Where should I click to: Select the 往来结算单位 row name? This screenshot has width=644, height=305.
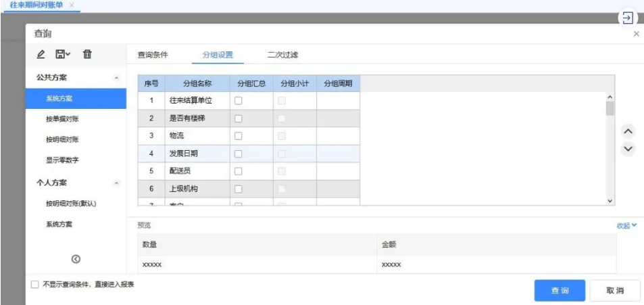coord(191,101)
